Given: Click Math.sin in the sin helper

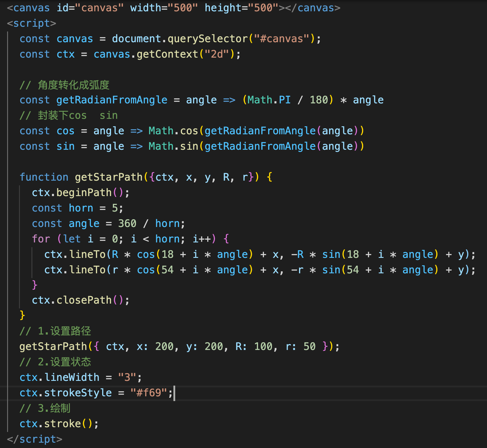Looking at the screenshot, I should click(x=173, y=146).
